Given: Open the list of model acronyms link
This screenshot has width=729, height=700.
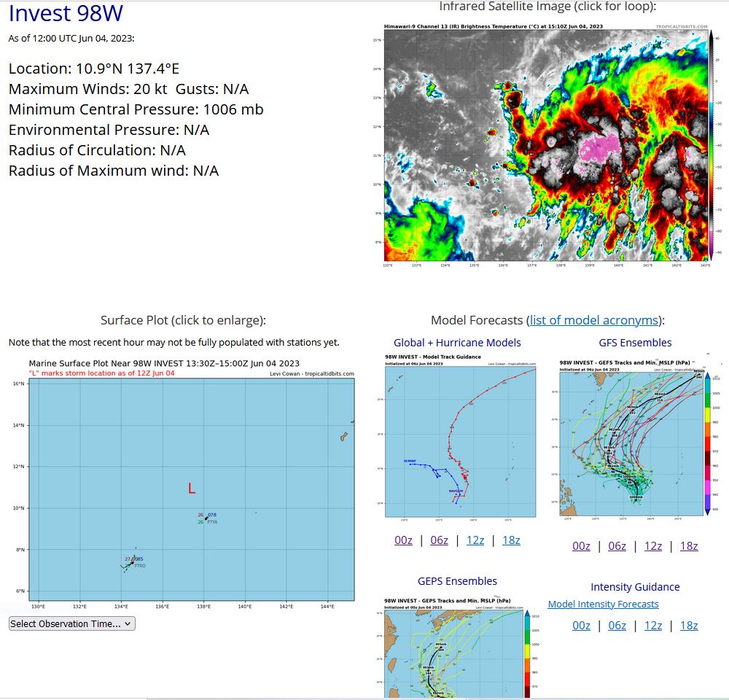Looking at the screenshot, I should click(593, 320).
